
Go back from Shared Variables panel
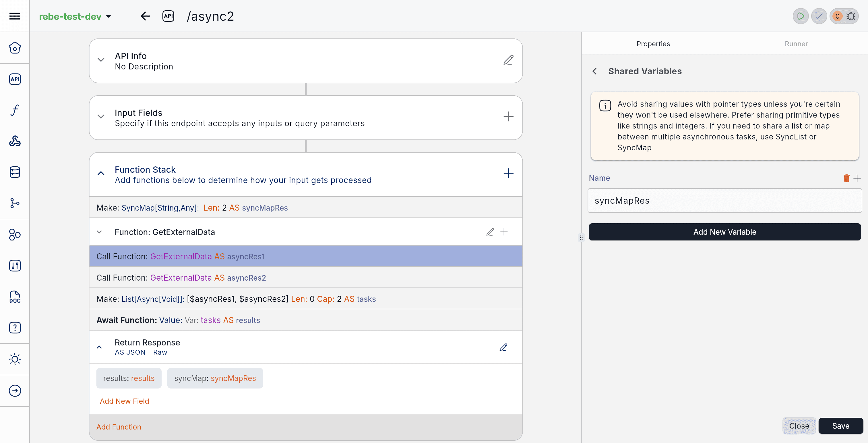594,71
